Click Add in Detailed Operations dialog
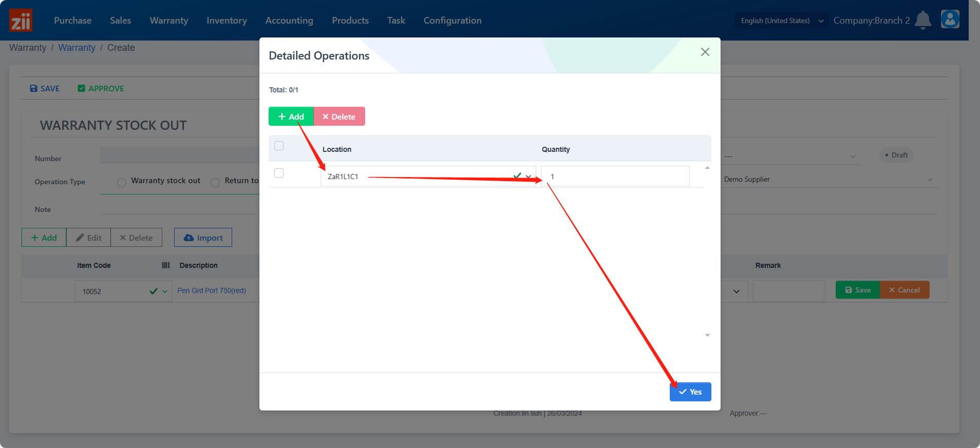 [x=291, y=116]
